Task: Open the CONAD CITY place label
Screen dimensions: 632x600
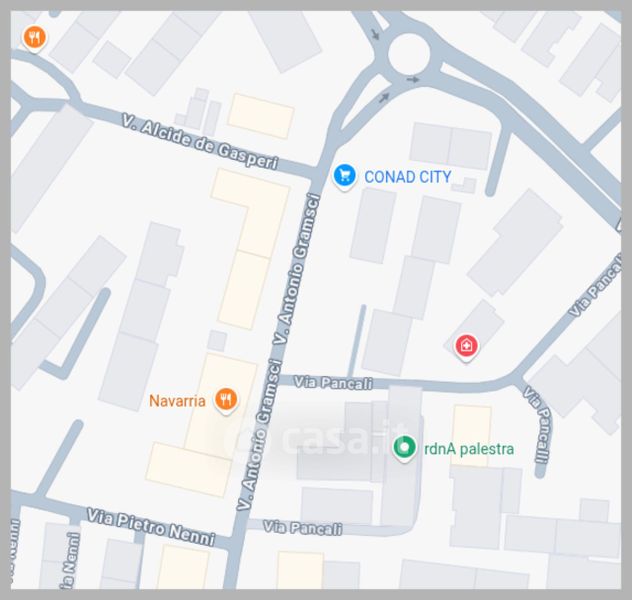Action: (x=407, y=177)
